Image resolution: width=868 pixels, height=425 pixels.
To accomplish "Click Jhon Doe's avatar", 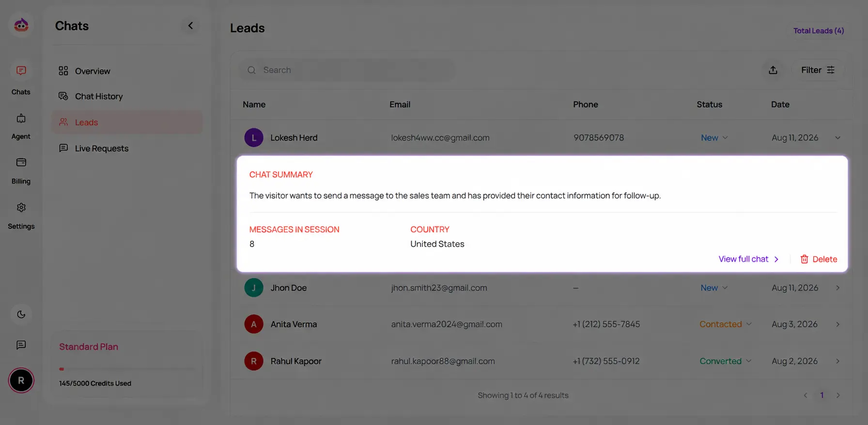I will 254,288.
